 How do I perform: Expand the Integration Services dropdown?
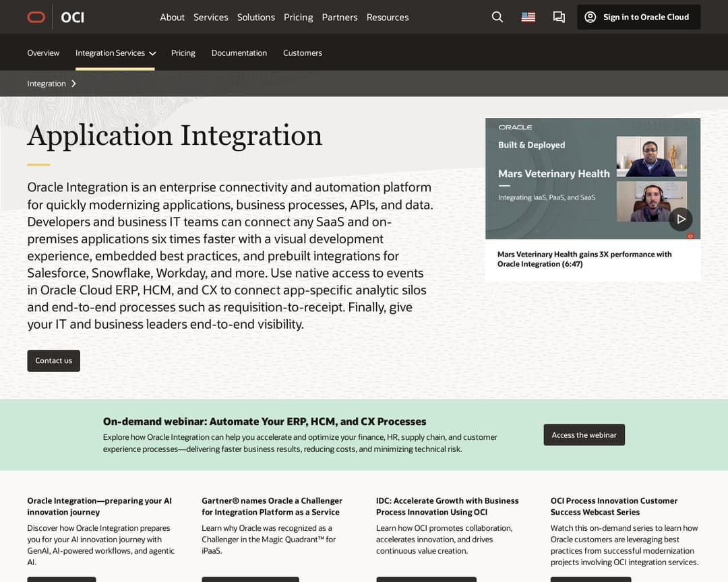click(115, 52)
